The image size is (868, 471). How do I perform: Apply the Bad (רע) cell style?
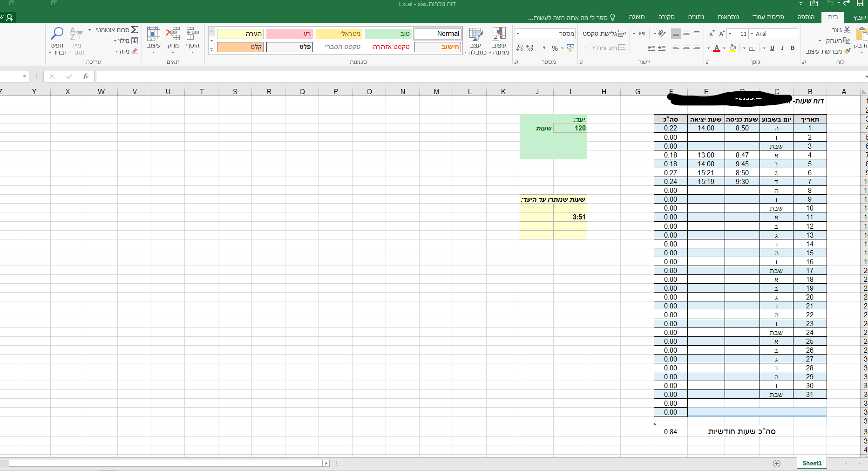coord(290,34)
